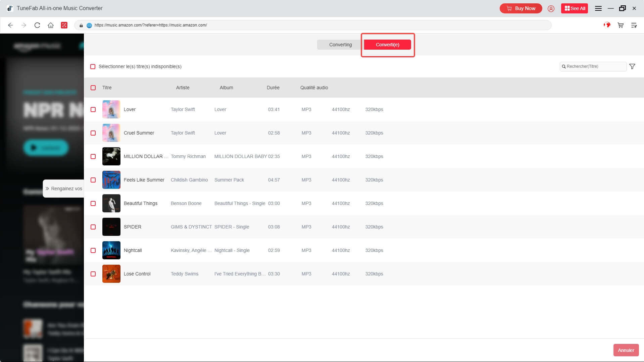Screen dimensions: 644x362
Task: Click the Beautiful Things cover art
Action: tap(111, 203)
